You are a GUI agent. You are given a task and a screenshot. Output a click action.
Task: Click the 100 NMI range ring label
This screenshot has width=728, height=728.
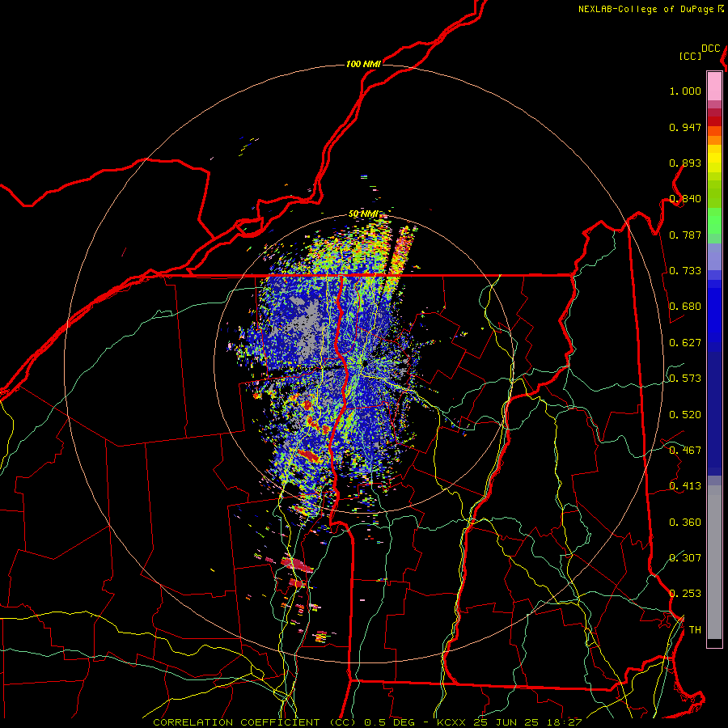click(363, 64)
